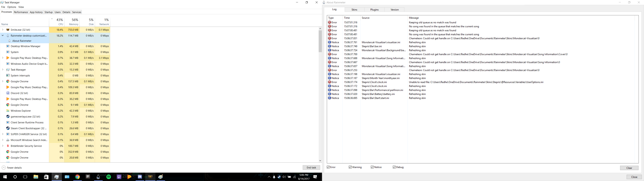
Task: Switch to the Skins tab in Rainmeter
Action: (x=354, y=10)
